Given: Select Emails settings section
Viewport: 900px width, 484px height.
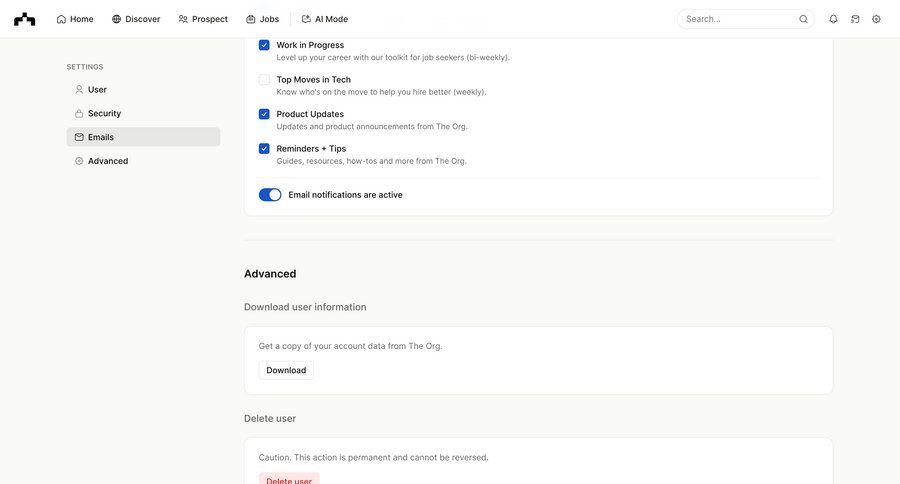Looking at the screenshot, I should pyautogui.click(x=143, y=137).
